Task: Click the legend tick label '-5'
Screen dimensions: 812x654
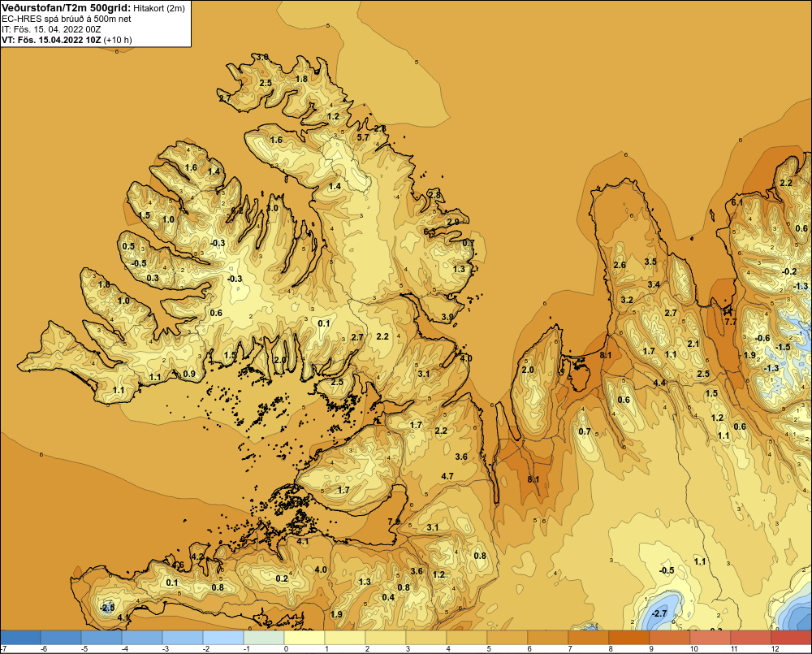Action: [84, 649]
